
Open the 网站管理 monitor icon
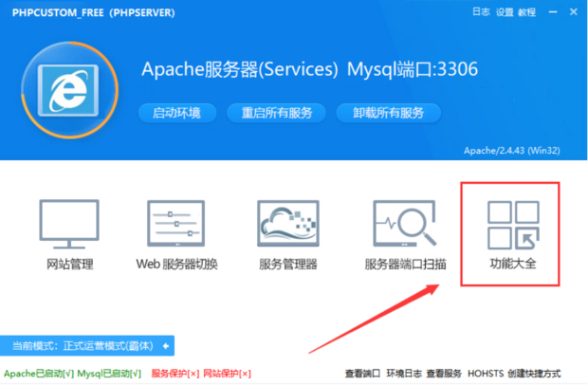pyautogui.click(x=69, y=224)
